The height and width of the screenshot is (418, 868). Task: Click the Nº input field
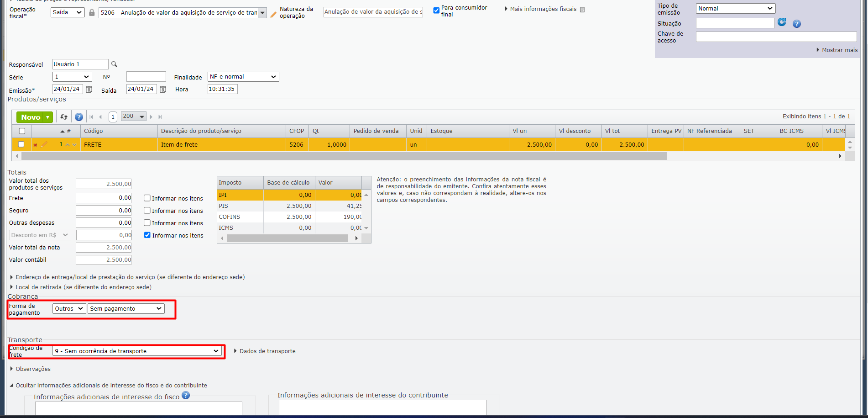click(x=146, y=76)
